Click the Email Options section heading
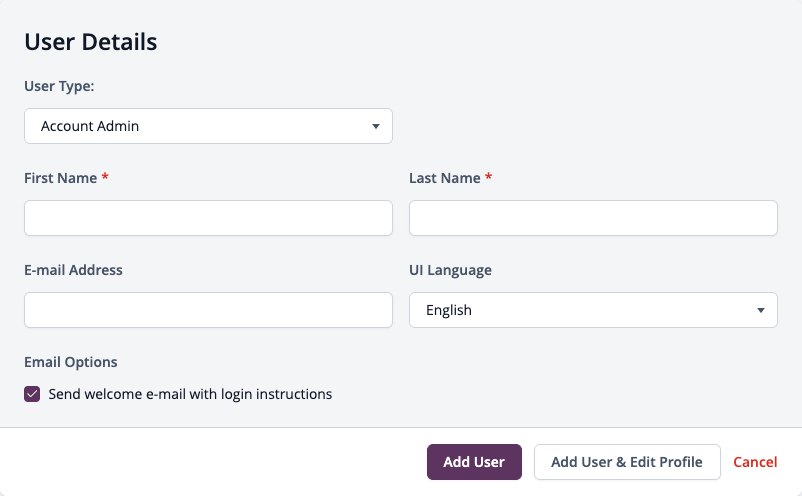Viewport: 802px width, 496px height. (x=71, y=362)
